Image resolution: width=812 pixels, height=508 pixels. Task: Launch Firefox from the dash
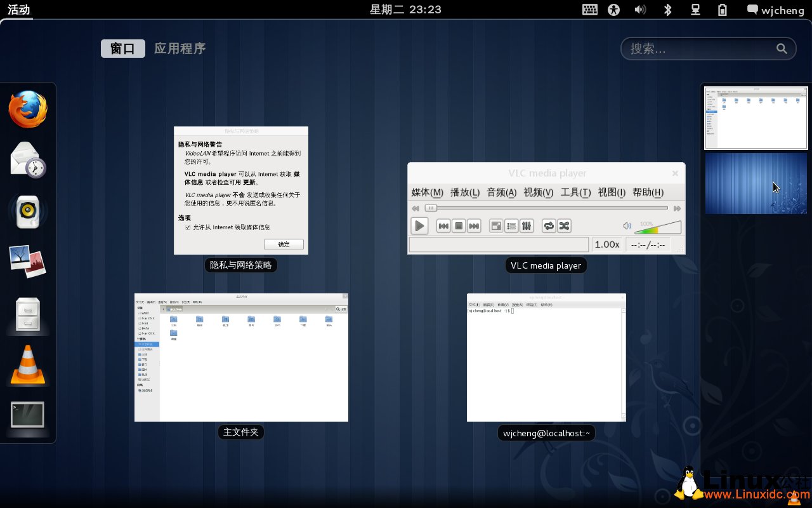point(28,109)
